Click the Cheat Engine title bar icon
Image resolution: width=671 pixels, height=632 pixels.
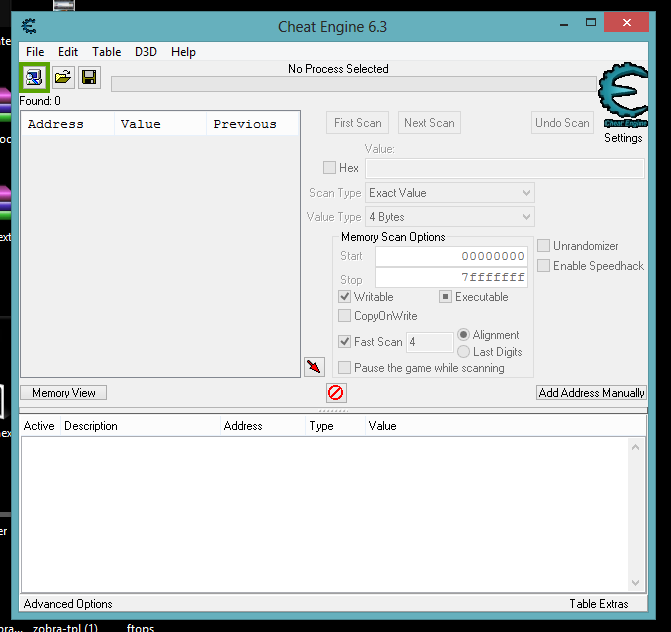29,26
